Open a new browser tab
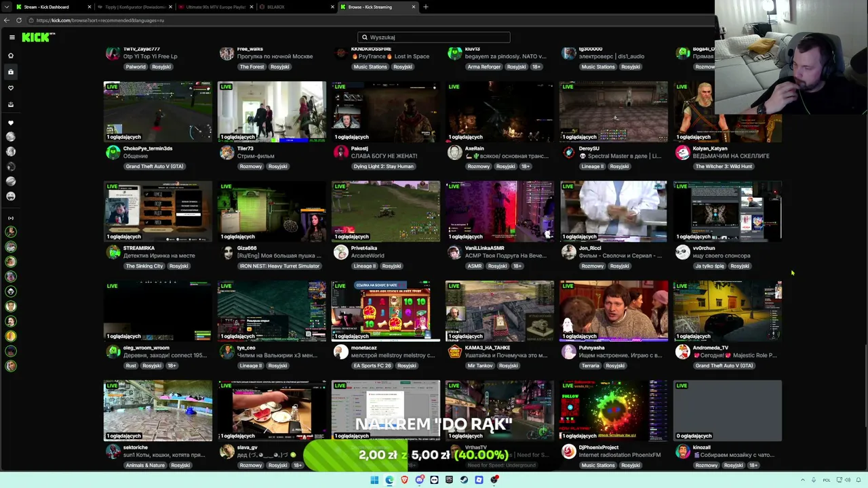 pos(426,7)
